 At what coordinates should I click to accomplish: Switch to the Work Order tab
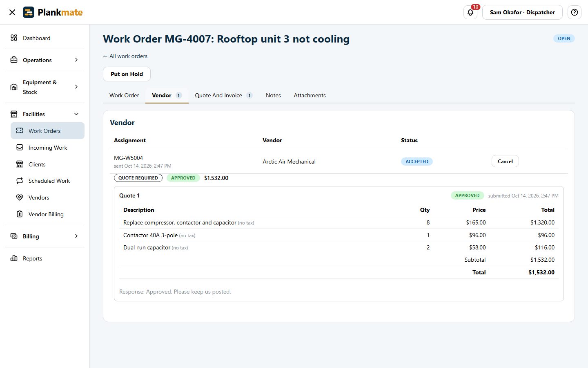pos(124,95)
